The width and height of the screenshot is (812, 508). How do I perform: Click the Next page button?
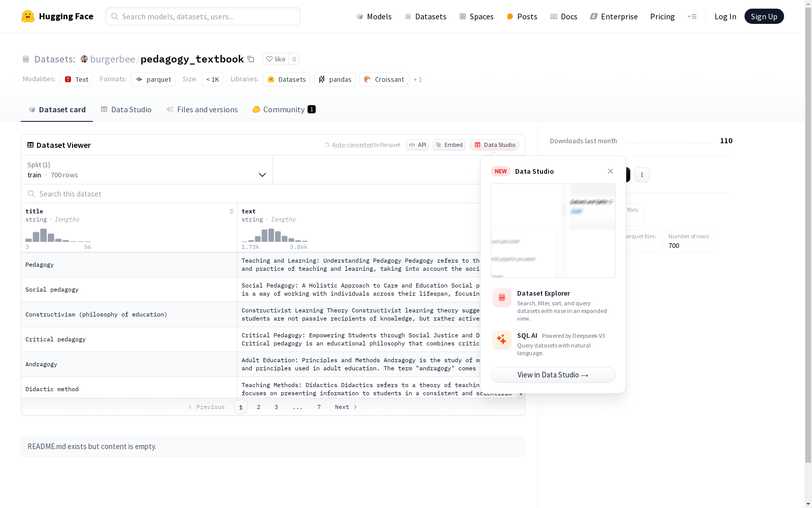[346, 407]
